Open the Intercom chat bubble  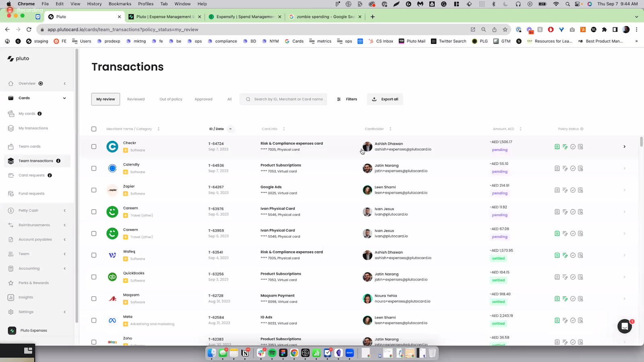click(625, 326)
